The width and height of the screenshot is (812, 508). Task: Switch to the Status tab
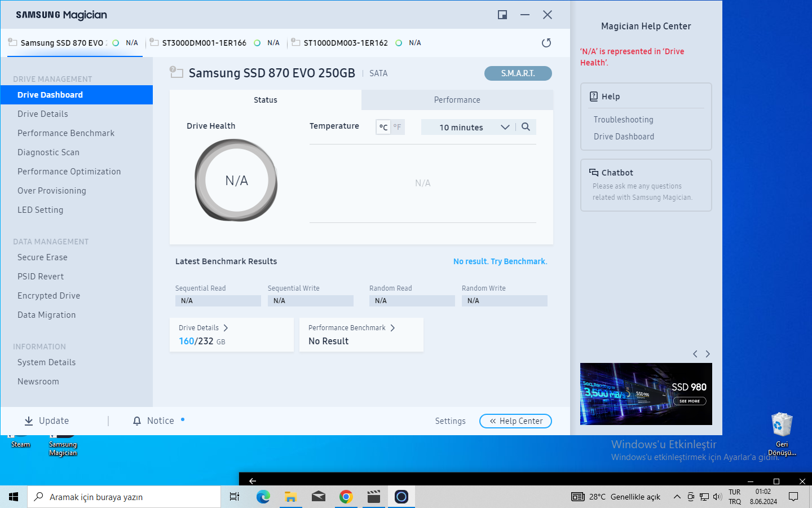[x=266, y=100]
